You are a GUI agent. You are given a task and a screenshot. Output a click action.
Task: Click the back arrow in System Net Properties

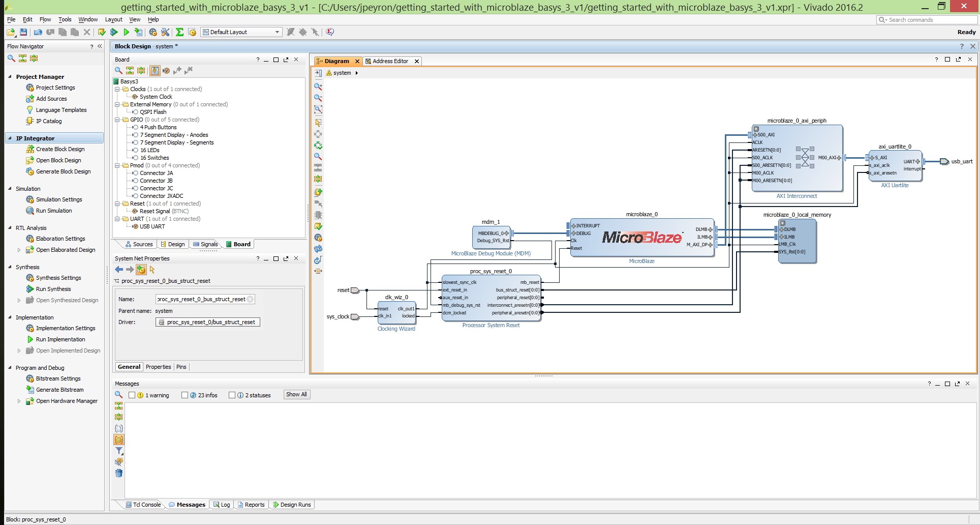click(x=119, y=270)
